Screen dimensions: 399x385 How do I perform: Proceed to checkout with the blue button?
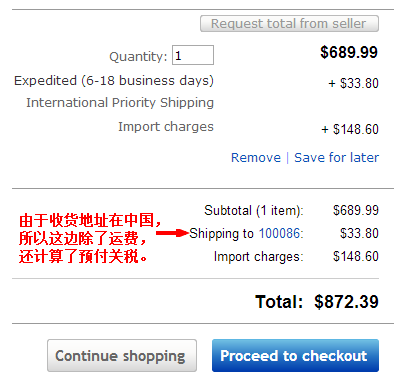pyautogui.click(x=295, y=355)
